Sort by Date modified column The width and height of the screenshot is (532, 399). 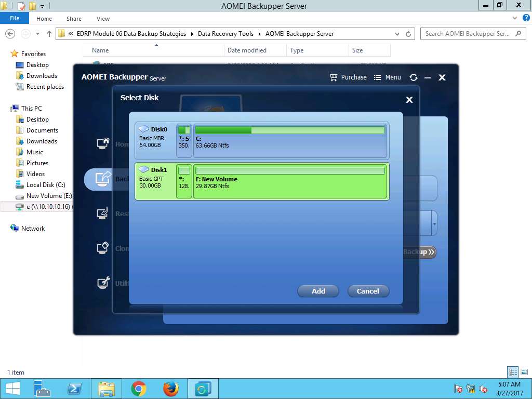247,50
